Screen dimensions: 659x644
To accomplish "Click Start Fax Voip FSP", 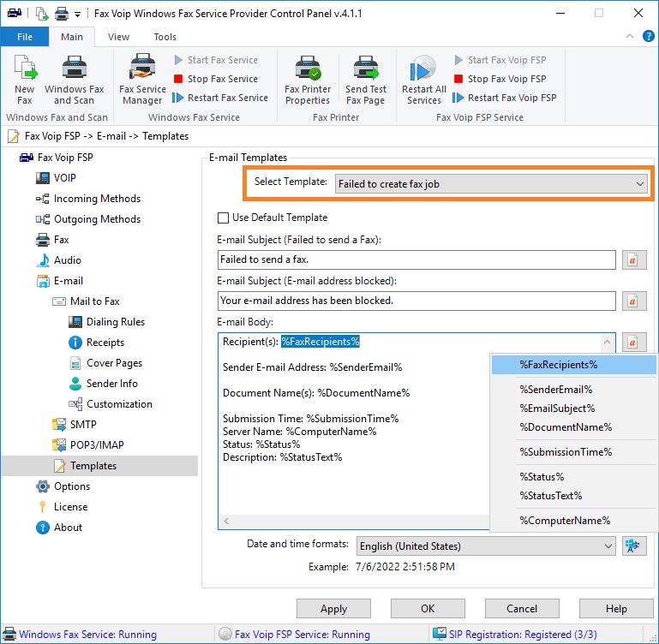I will 500,60.
